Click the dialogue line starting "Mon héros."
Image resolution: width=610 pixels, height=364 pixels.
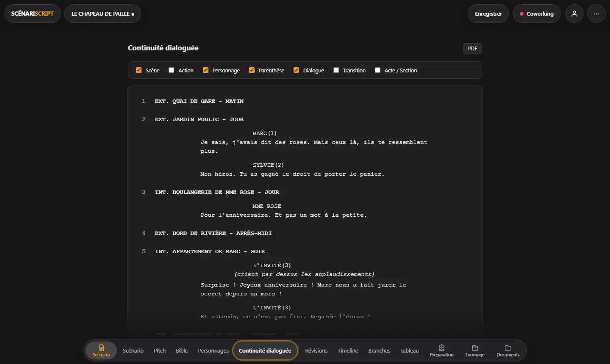[292, 174]
